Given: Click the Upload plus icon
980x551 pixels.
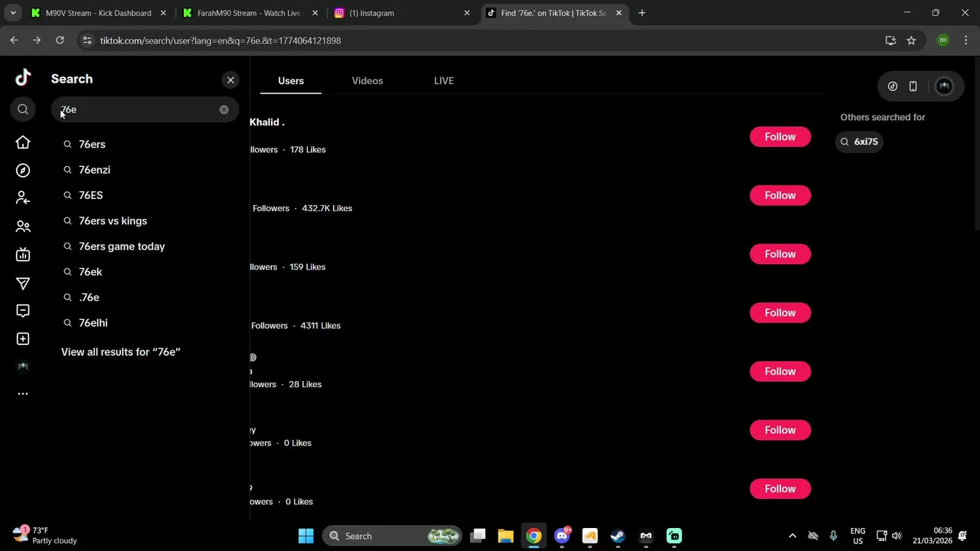Looking at the screenshot, I should tap(23, 339).
